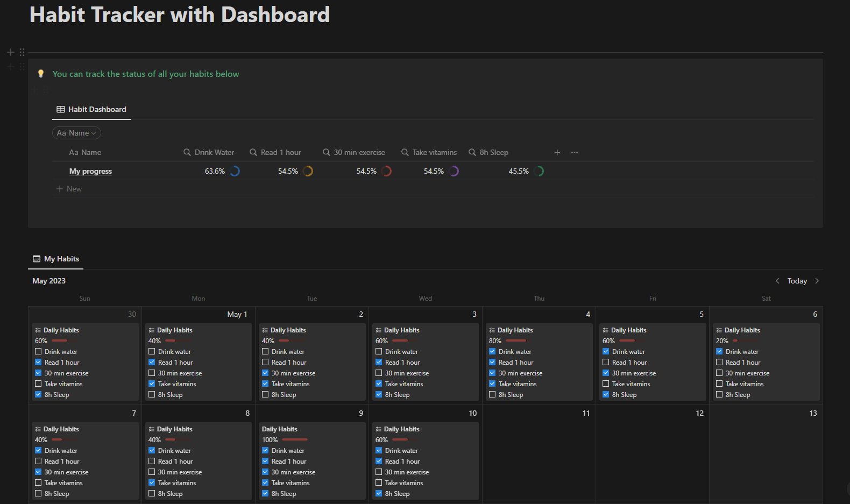Click the add column plus icon
This screenshot has height=504, width=850.
click(x=557, y=152)
